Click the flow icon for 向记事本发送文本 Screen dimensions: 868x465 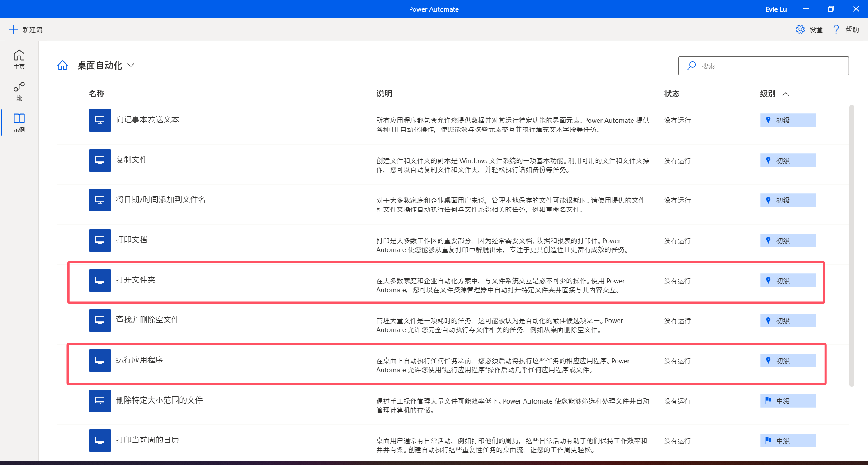click(100, 120)
